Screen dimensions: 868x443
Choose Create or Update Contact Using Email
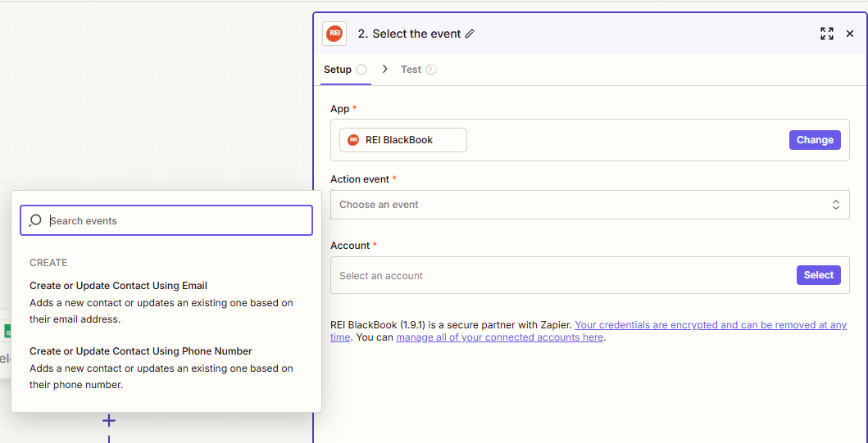tap(119, 286)
